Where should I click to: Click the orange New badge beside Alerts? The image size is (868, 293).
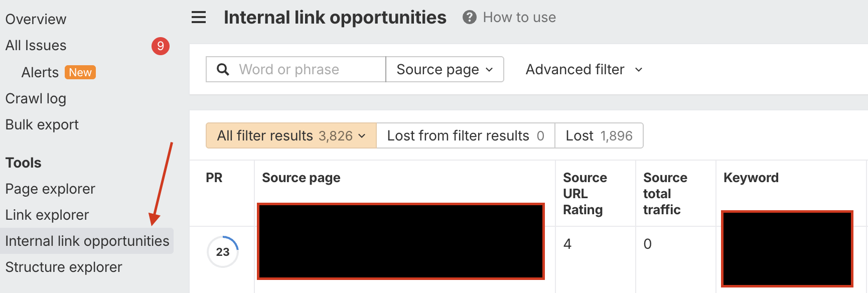coord(80,73)
